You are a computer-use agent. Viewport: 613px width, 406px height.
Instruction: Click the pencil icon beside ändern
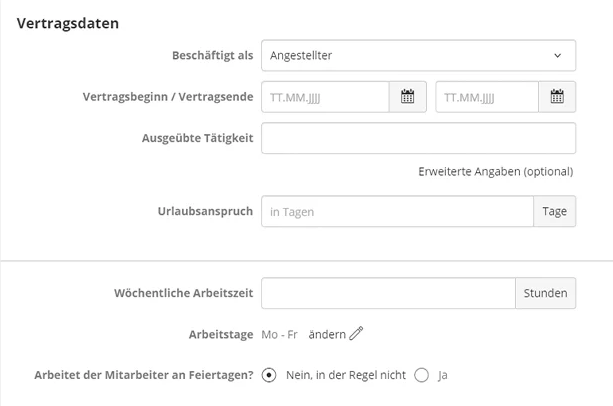[356, 334]
